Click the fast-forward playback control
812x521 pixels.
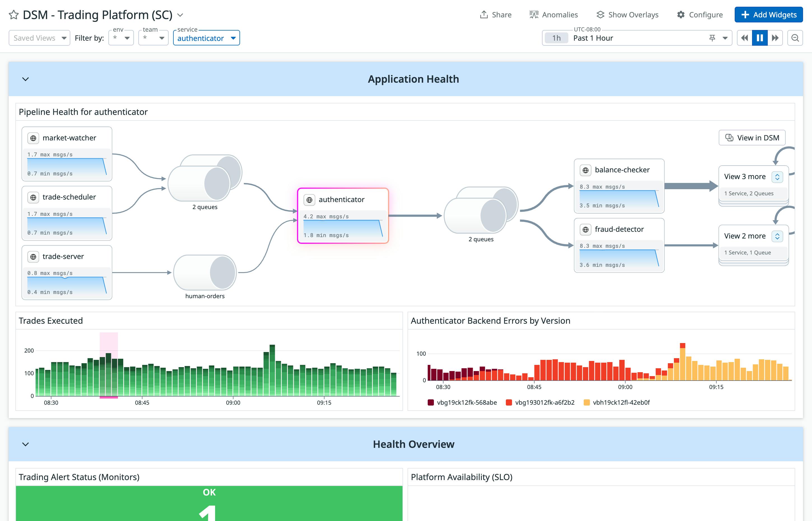click(775, 38)
